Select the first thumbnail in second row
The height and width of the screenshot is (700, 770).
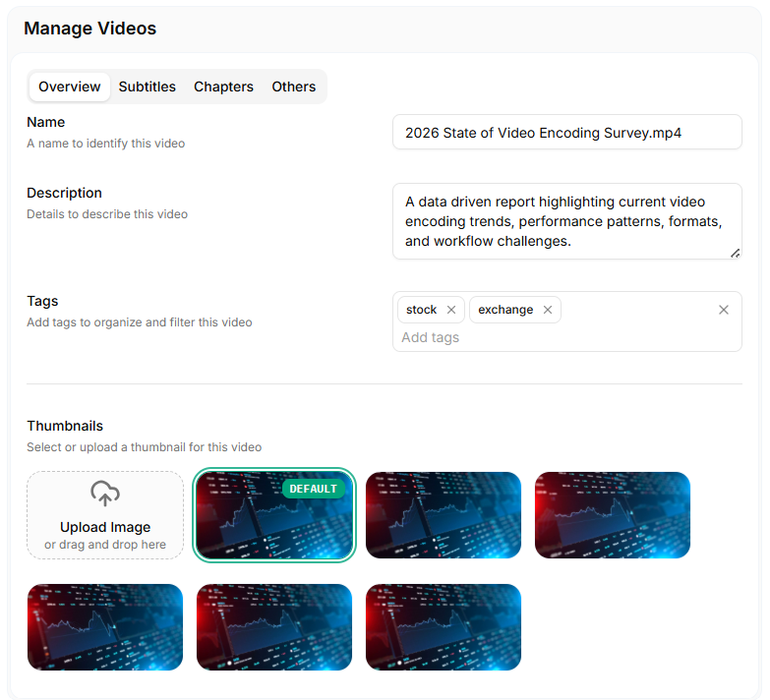coord(105,627)
